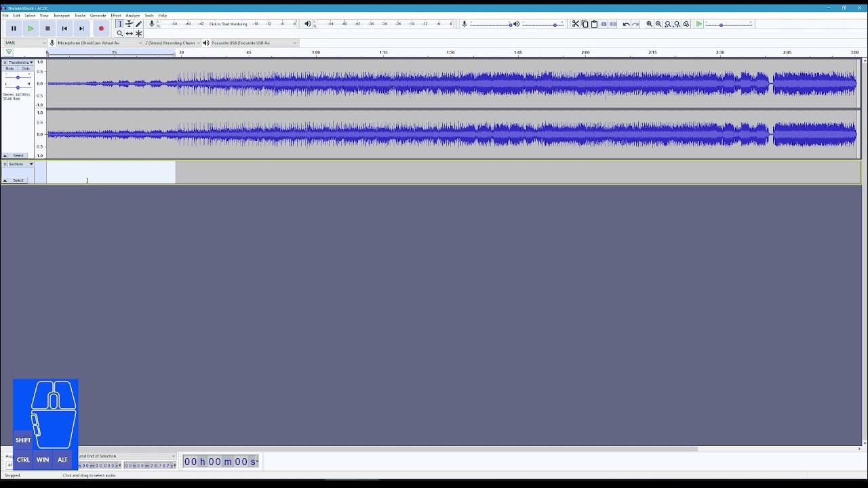Open the Microphone recording device dropdown
The height and width of the screenshot is (488, 868).
[x=100, y=43]
